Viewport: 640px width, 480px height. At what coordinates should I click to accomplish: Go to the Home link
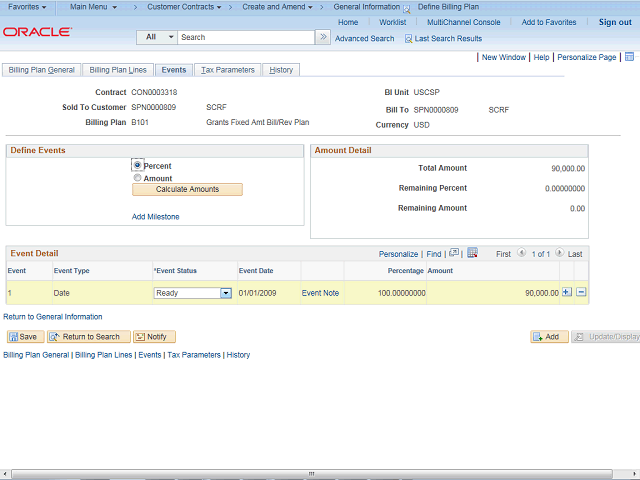(348, 22)
